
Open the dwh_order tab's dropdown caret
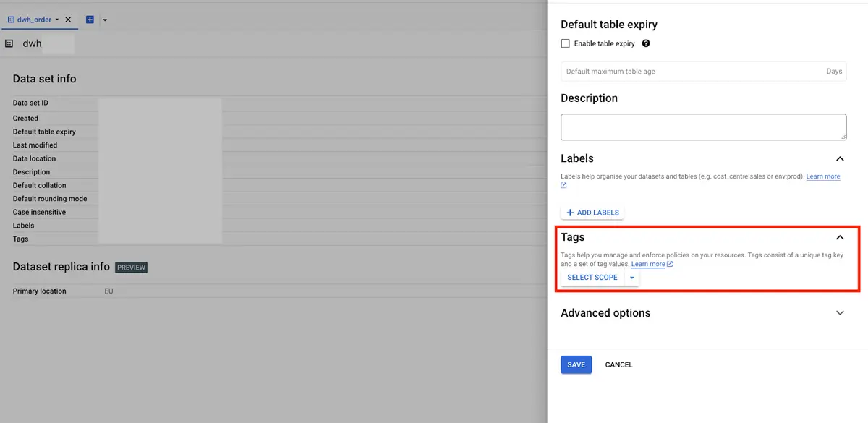[57, 20]
